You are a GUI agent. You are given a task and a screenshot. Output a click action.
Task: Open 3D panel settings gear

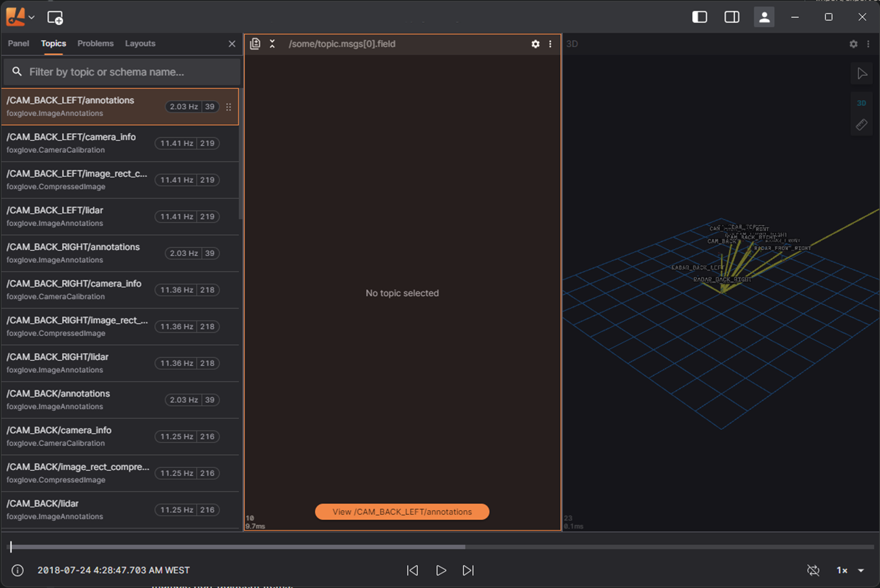coord(853,44)
